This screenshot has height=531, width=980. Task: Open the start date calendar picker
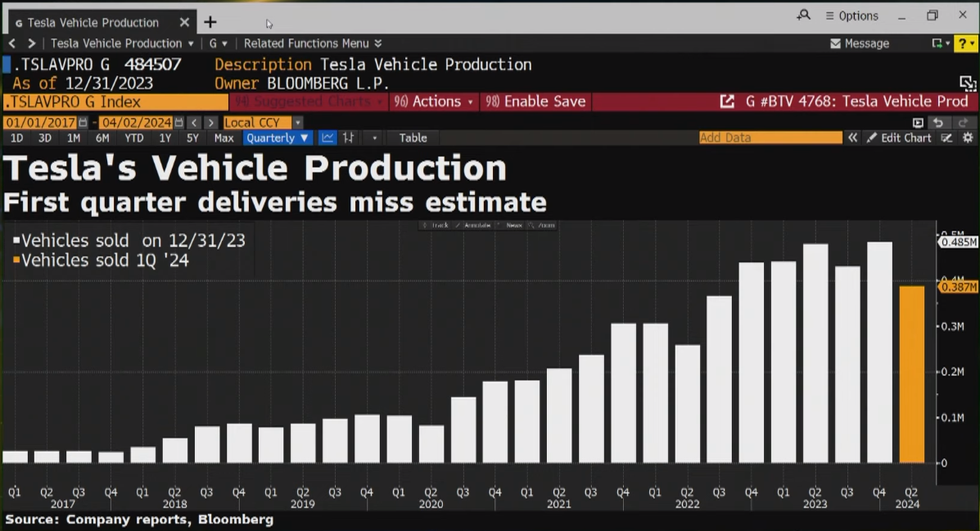[83, 123]
